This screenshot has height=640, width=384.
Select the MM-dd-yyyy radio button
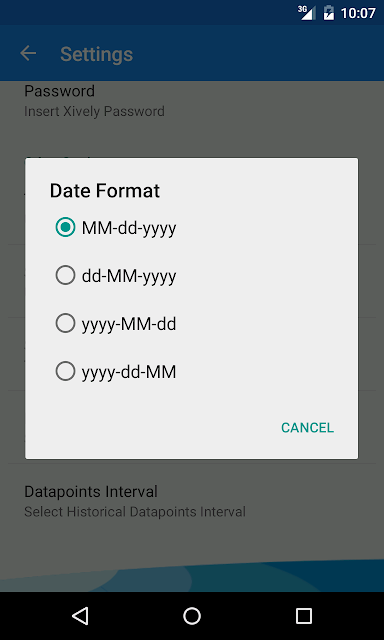pos(65,227)
